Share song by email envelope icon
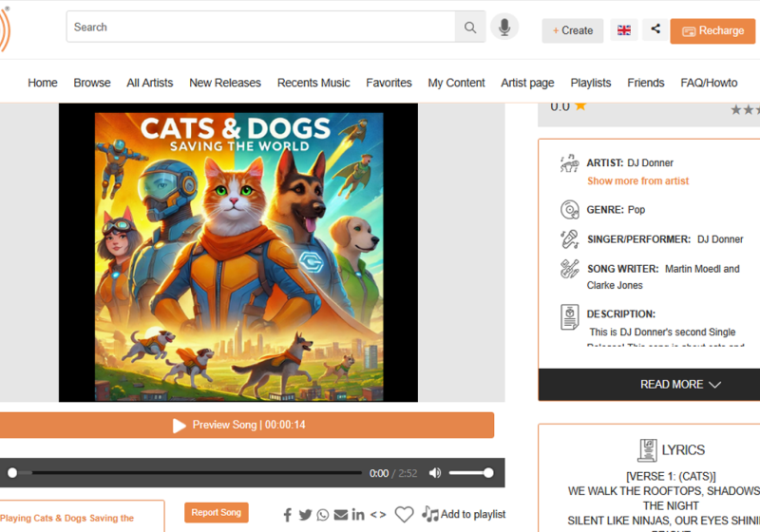Image resolution: width=760 pixels, height=532 pixels. click(x=340, y=515)
